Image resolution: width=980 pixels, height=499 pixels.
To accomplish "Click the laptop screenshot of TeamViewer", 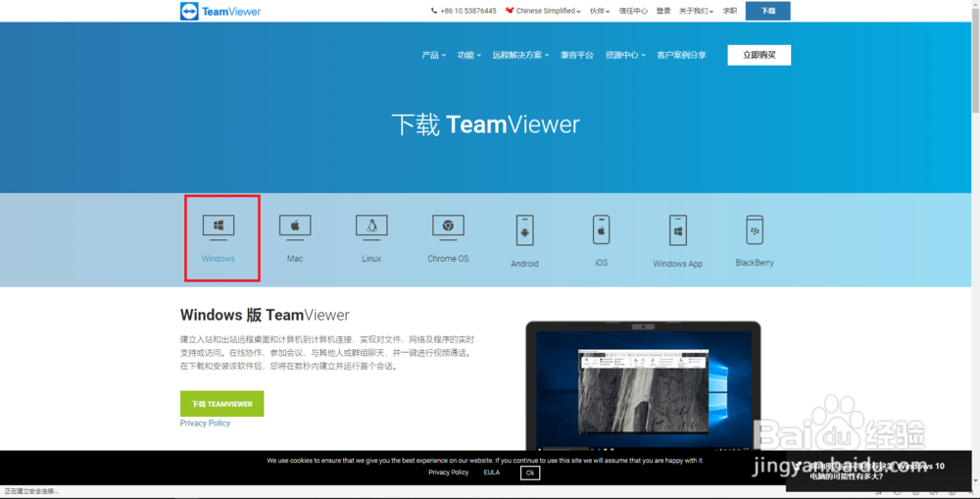I will 643,386.
